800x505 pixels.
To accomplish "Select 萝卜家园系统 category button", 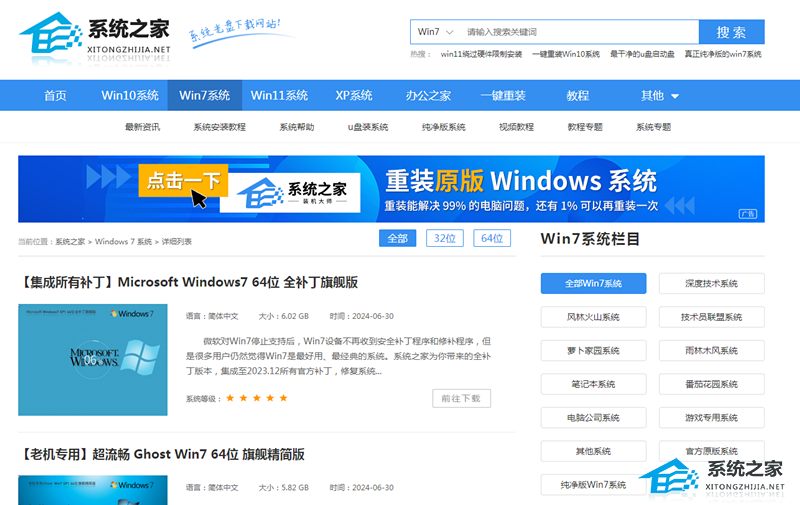I will tap(593, 351).
